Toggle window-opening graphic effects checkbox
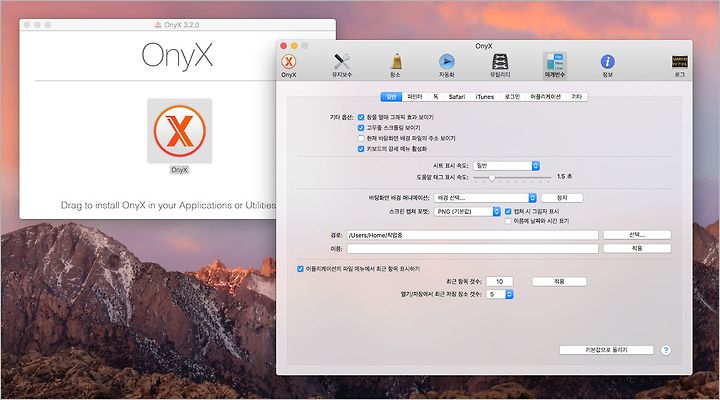Image resolution: width=720 pixels, height=400 pixels. coord(361,117)
